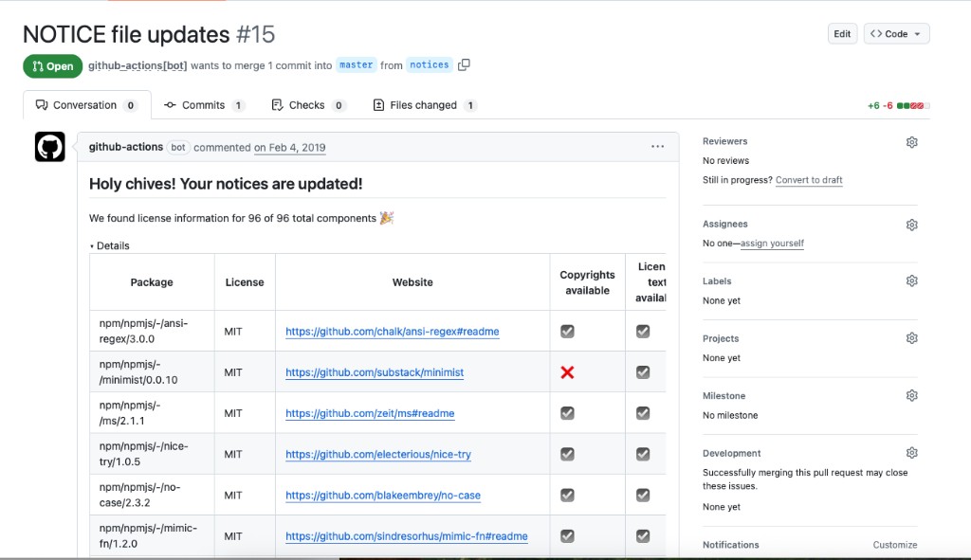Copy the notices branch name icon
Screen dimensions: 971x560
point(464,65)
